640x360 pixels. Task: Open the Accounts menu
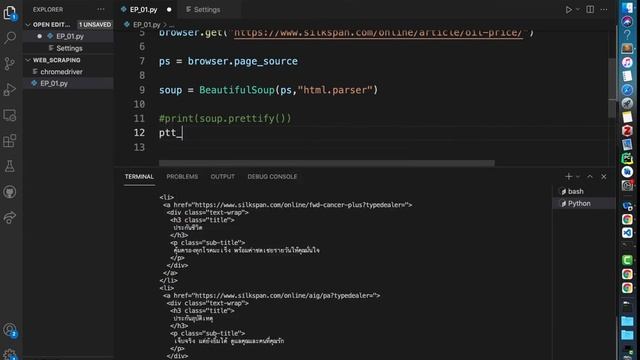coord(9,330)
